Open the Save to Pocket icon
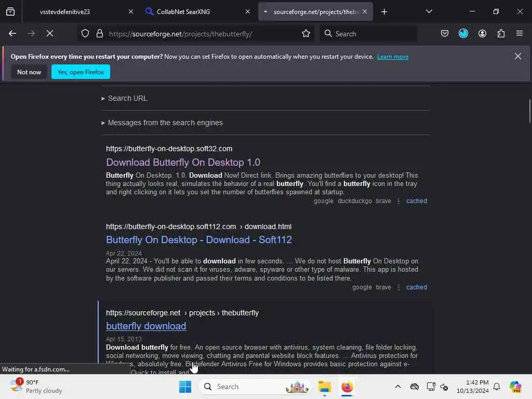 tap(445, 34)
